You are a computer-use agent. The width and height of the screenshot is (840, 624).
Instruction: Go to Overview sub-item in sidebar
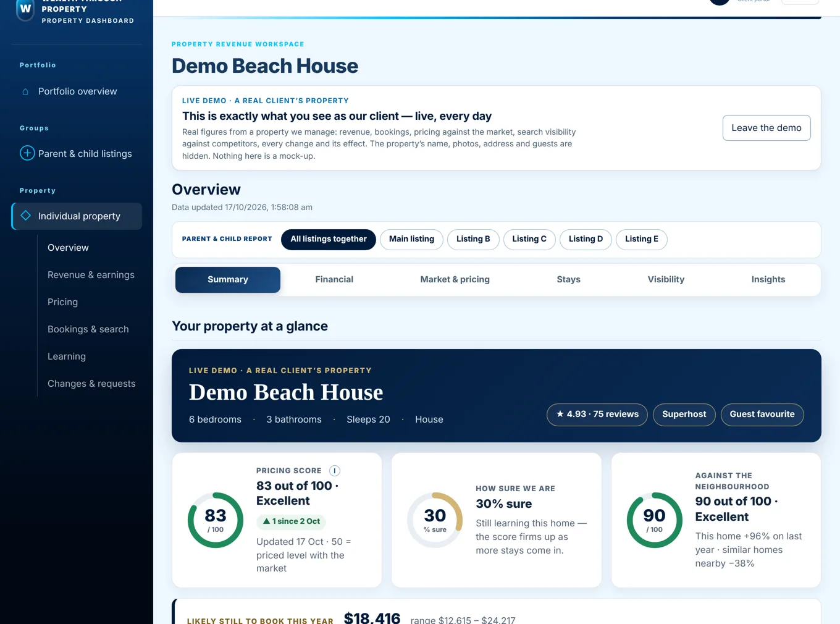(x=68, y=248)
